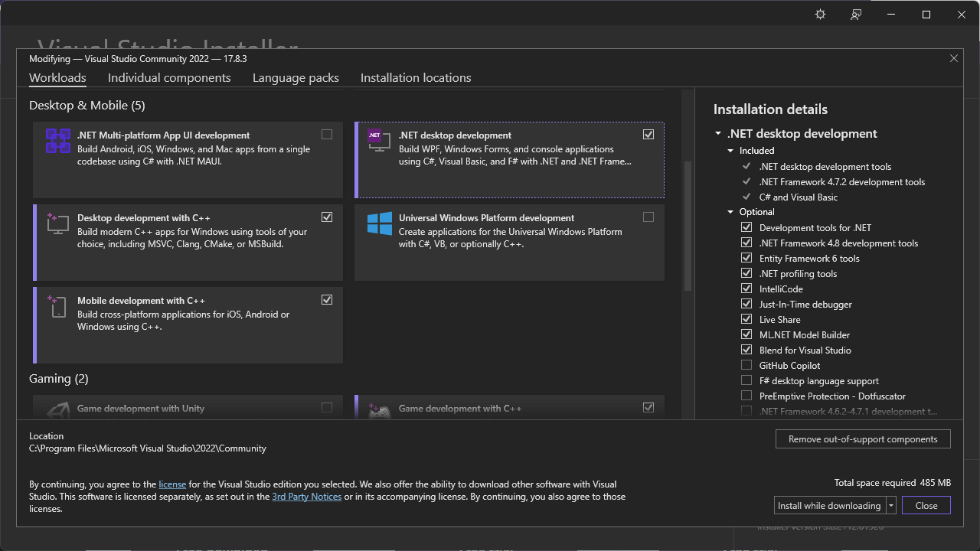Switch to the Individual components tab

click(169, 77)
